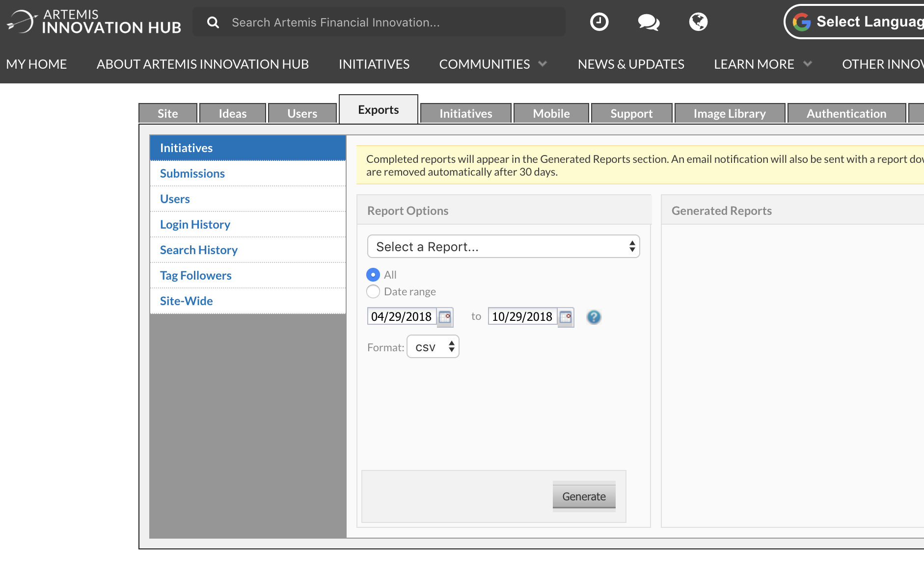The width and height of the screenshot is (924, 571).
Task: Open Users export in sidebar
Action: click(248, 199)
